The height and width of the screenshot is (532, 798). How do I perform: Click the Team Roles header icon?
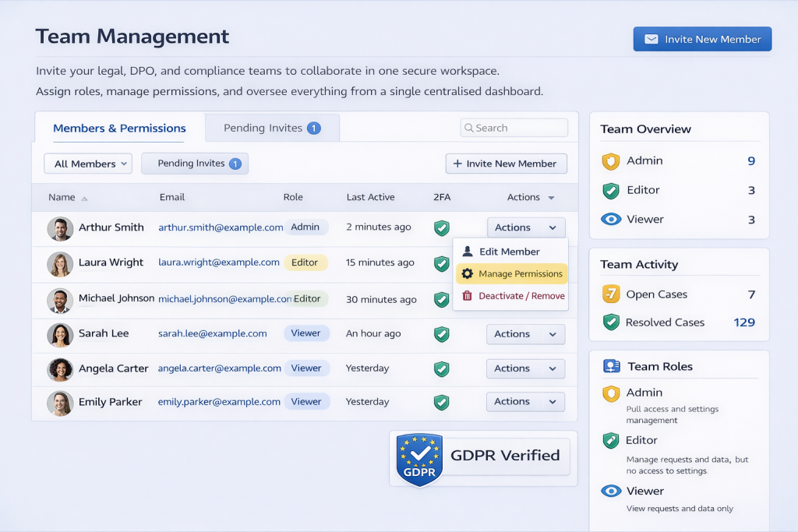612,366
